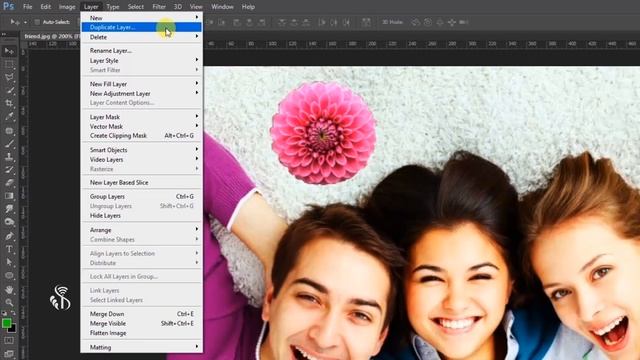640x360 pixels.
Task: Select the Gradient tool
Action: (x=9, y=196)
